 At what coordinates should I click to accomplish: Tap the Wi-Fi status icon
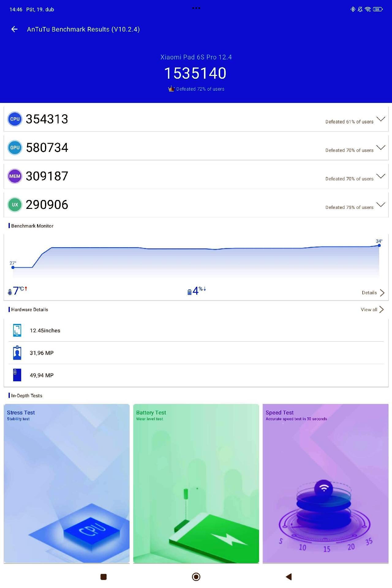click(368, 9)
